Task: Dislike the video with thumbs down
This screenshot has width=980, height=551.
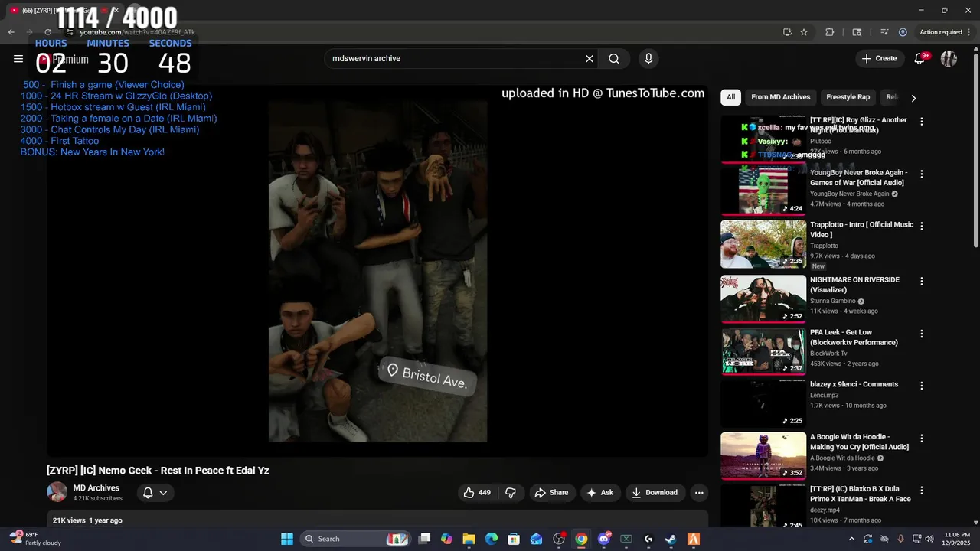Action: (x=511, y=493)
